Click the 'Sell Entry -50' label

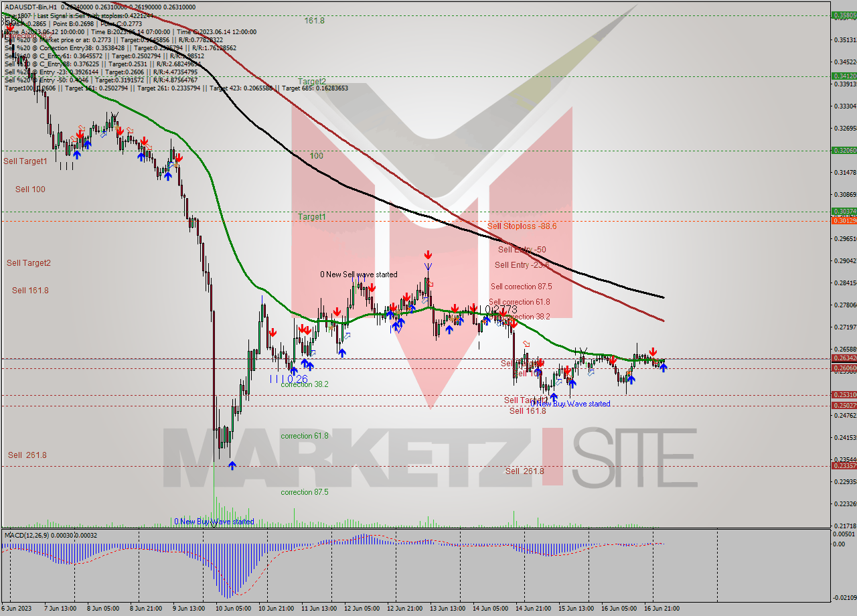click(x=522, y=250)
